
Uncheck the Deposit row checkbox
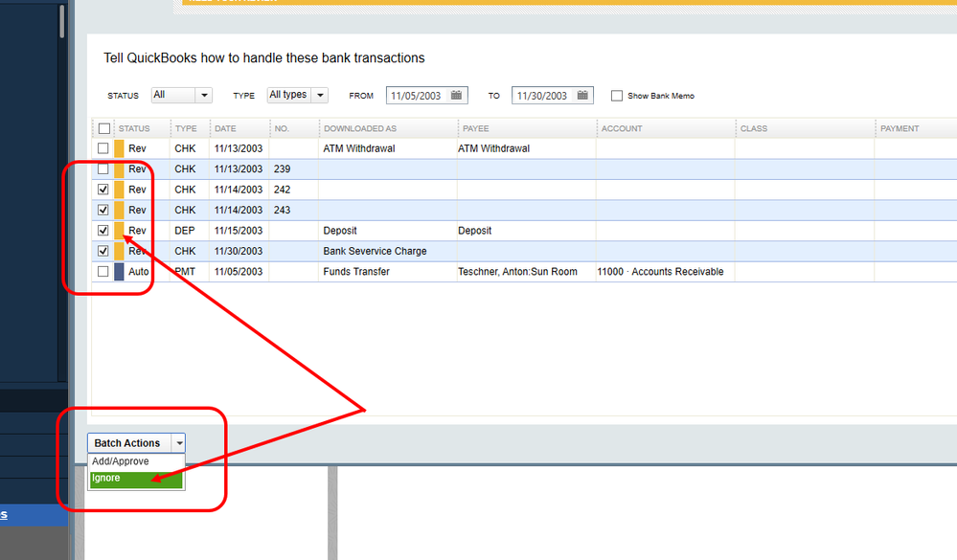coord(103,231)
